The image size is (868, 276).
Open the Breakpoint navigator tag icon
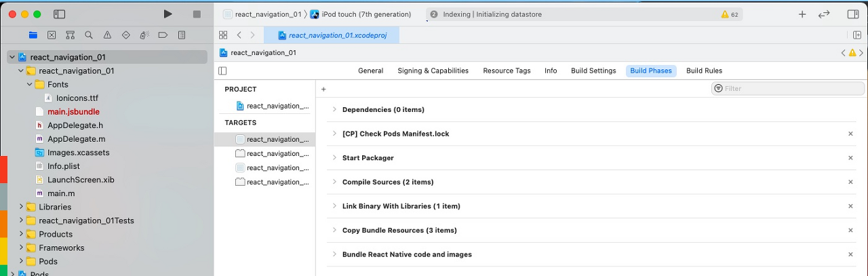point(163,35)
